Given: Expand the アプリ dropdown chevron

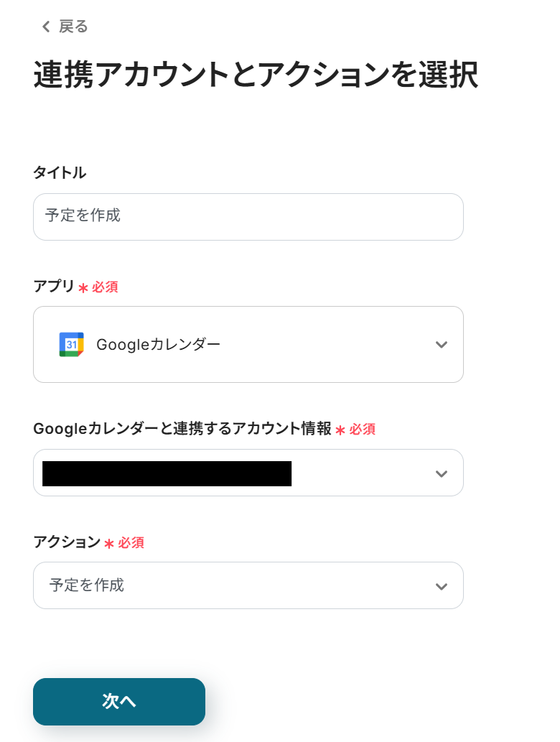Looking at the screenshot, I should point(442,345).
